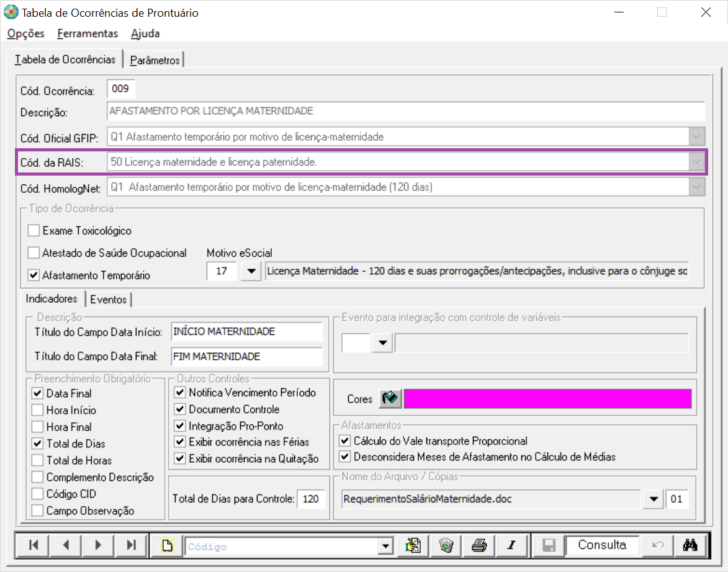Click the Código search input

[x=281, y=547]
